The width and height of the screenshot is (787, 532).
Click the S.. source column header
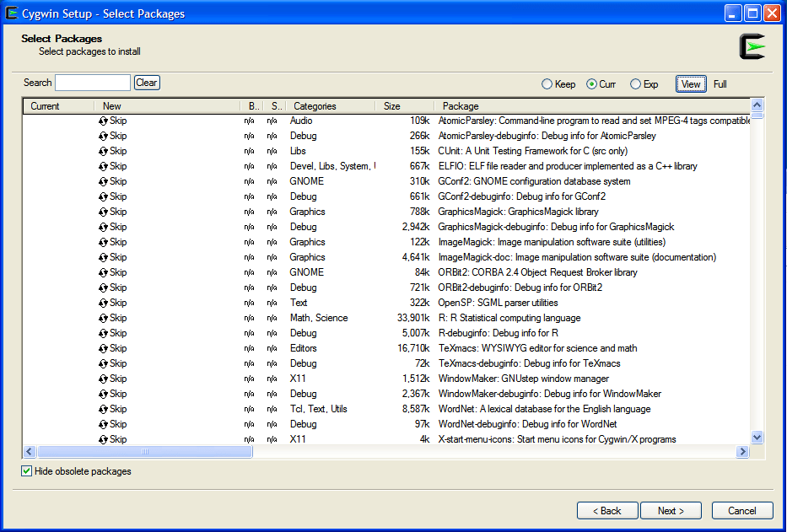click(x=274, y=106)
